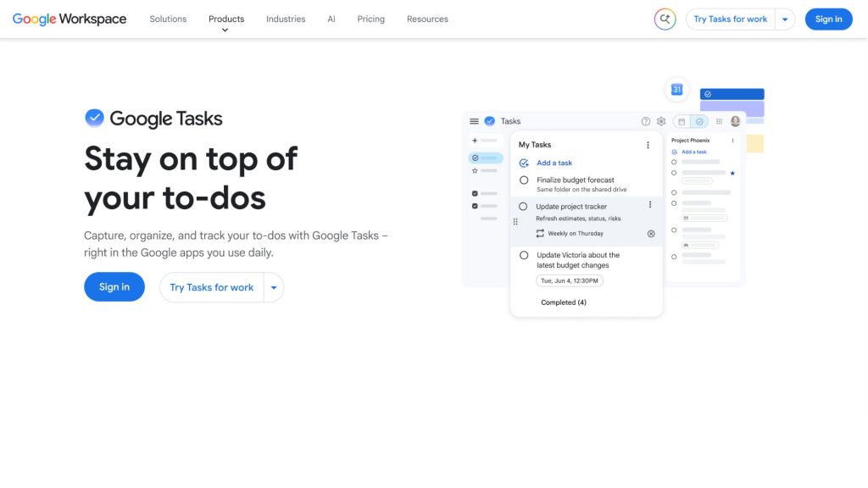Click the Google Tasks blue checkmark logo

point(94,117)
